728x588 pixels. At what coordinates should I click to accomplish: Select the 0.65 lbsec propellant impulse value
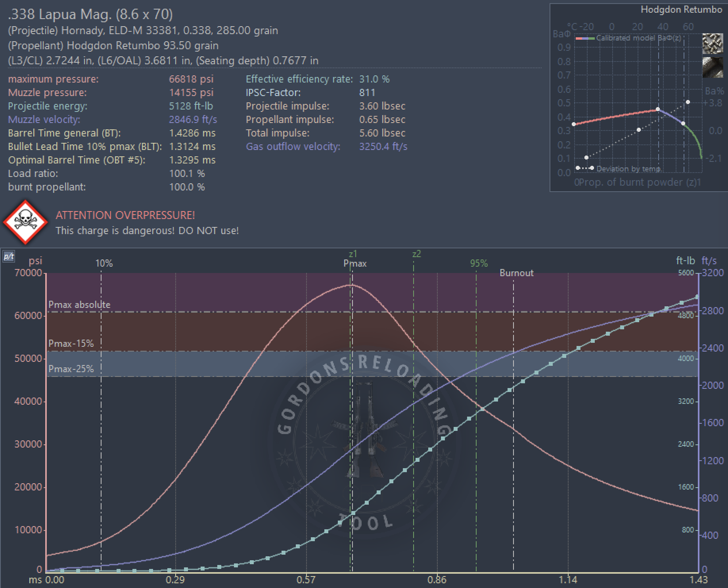(x=382, y=119)
